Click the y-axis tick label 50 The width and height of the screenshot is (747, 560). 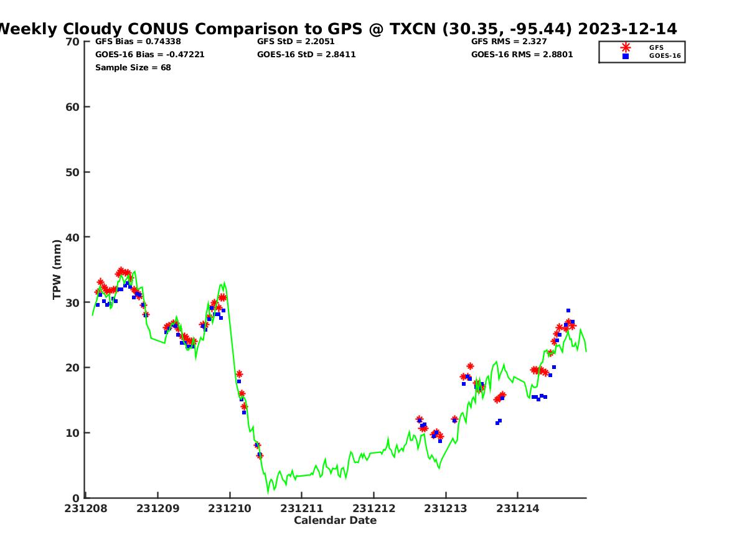coord(73,172)
